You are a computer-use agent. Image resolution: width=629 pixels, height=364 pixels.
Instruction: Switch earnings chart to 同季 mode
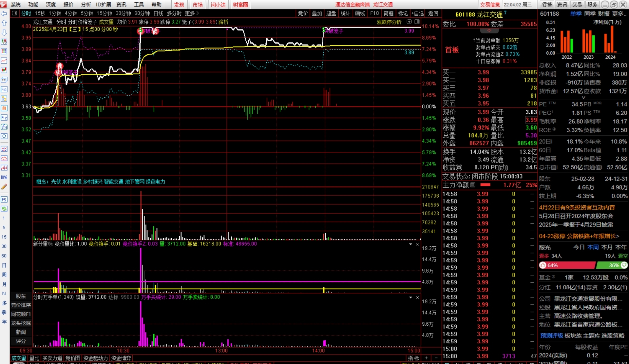pyautogui.click(x=590, y=14)
